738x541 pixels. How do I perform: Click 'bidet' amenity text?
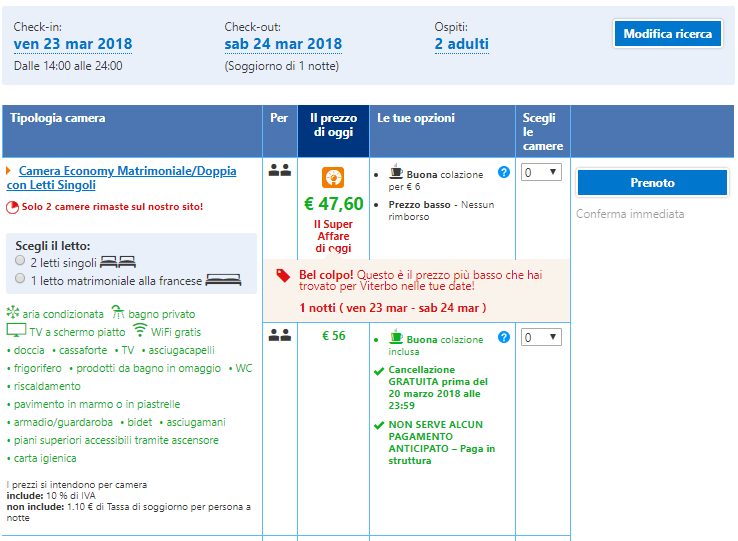click(x=140, y=422)
